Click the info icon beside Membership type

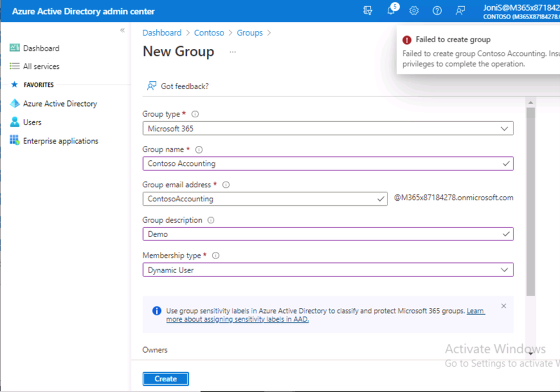216,256
